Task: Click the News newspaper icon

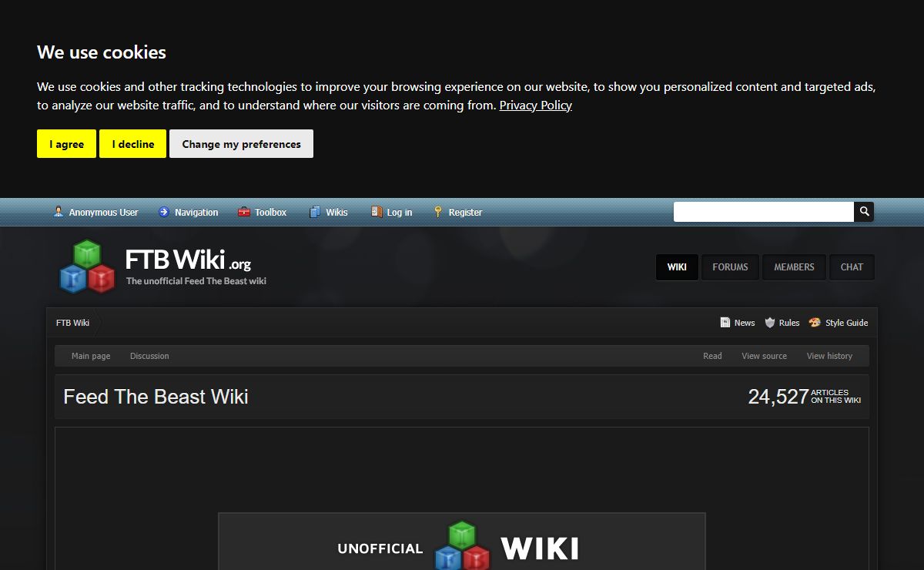Action: [x=725, y=323]
